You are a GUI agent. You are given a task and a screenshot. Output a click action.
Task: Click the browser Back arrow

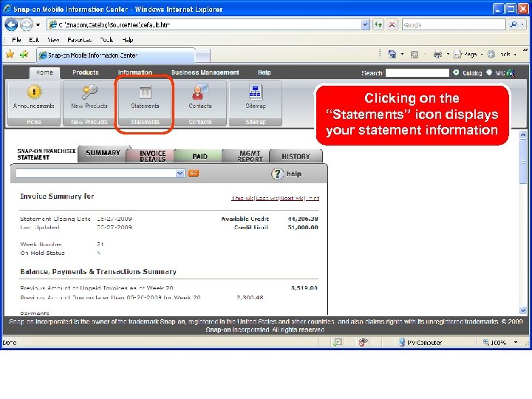(11, 25)
